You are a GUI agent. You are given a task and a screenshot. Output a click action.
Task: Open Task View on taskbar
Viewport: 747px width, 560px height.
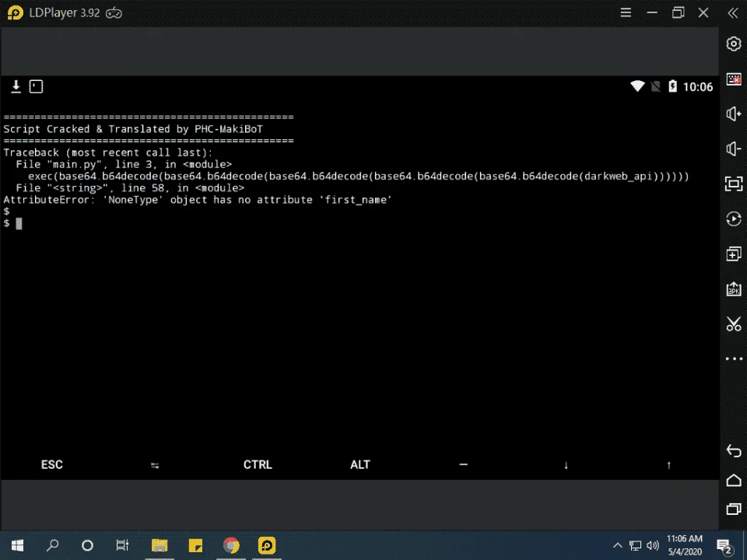[x=122, y=545]
